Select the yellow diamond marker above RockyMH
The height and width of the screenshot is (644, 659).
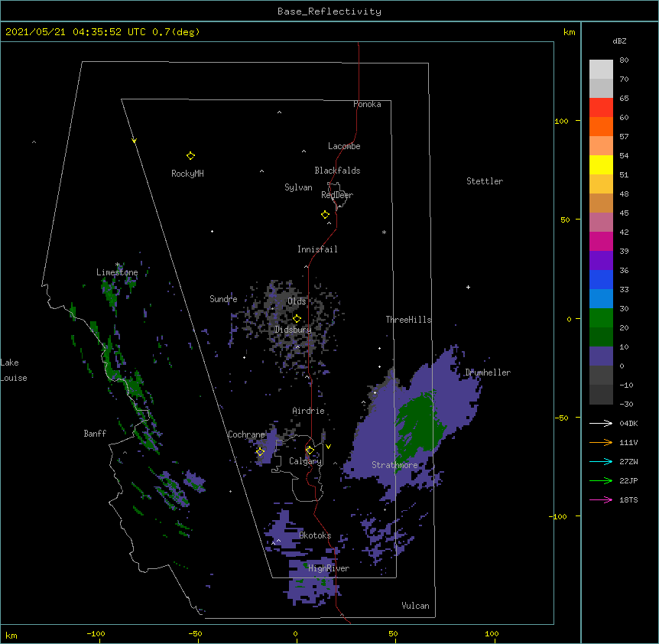pos(190,156)
